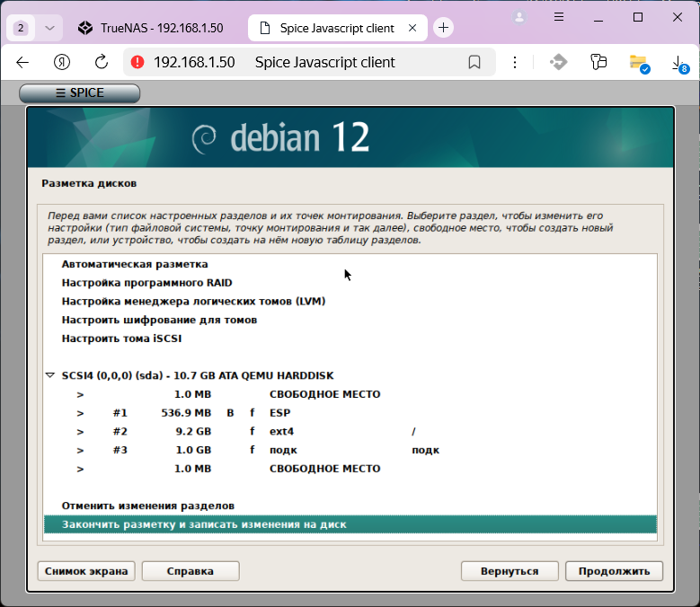
Task: Close the Spice Javascript client tab
Action: coord(412,28)
